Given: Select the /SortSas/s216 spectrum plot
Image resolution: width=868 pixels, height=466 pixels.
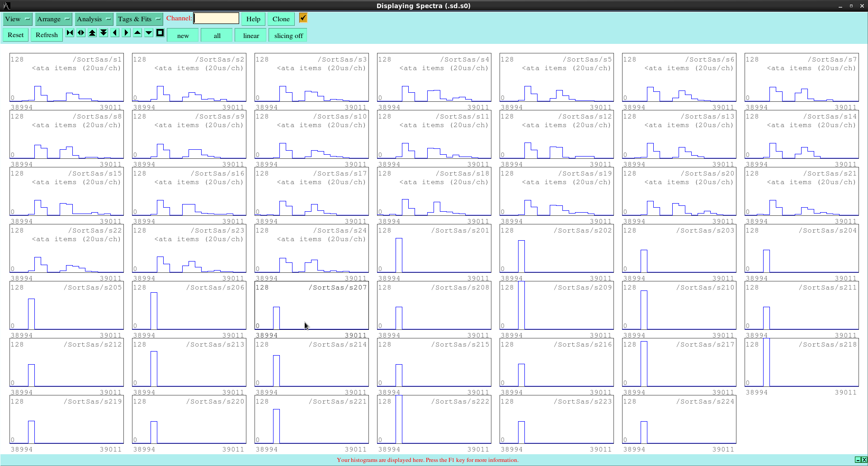Looking at the screenshot, I should point(557,362).
